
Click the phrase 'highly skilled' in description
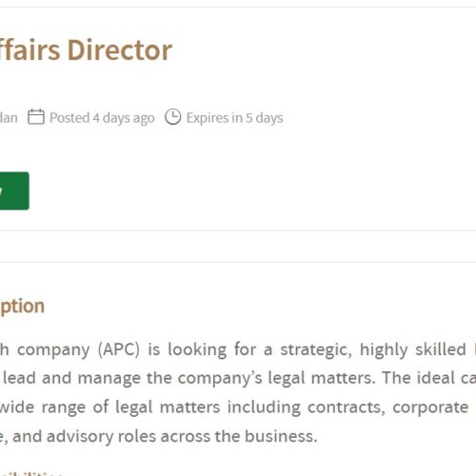coord(412,349)
